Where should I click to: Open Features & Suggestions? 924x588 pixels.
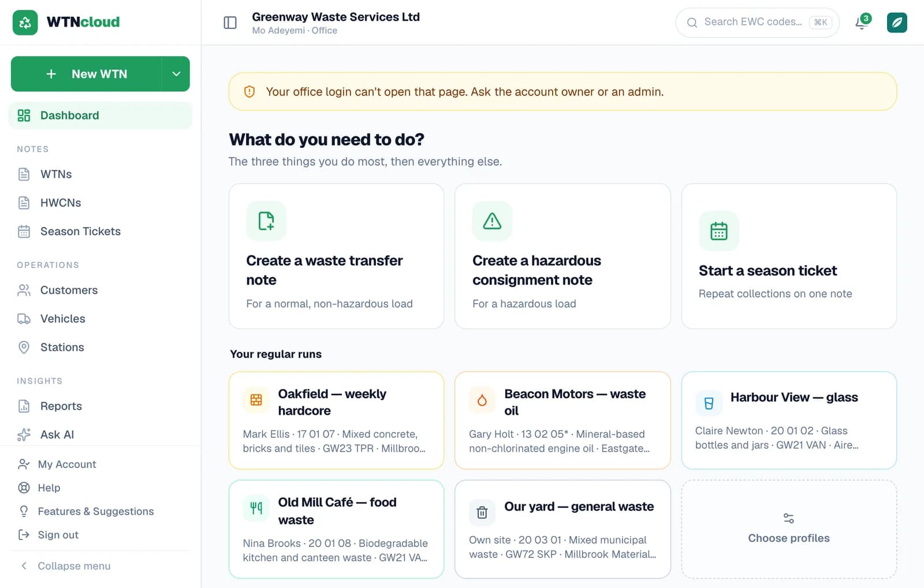(x=100, y=512)
